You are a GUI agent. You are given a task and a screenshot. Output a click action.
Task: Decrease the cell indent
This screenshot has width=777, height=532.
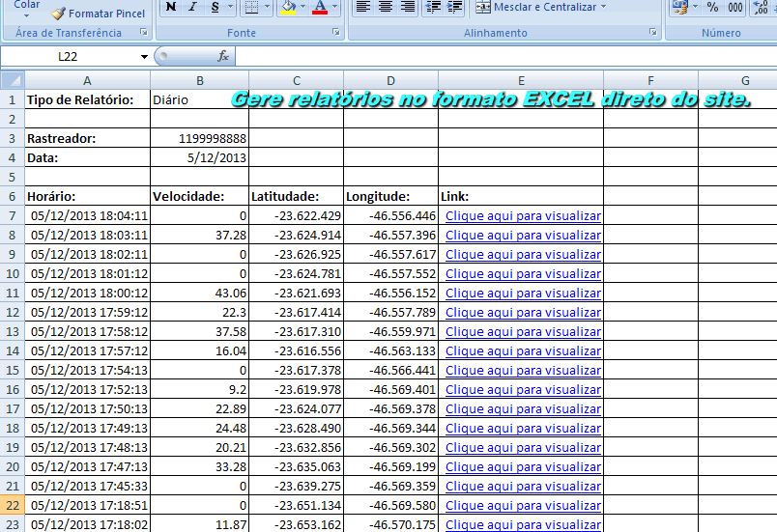433,7
